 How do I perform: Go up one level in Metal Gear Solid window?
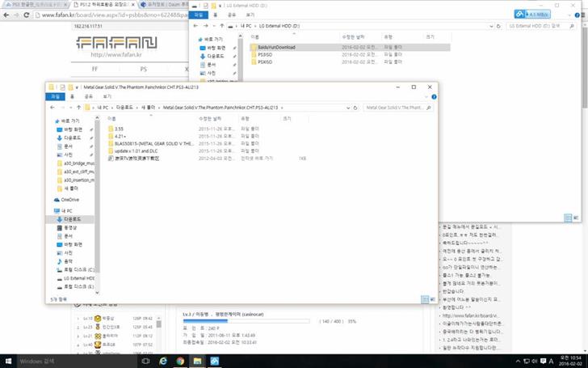coord(79,108)
